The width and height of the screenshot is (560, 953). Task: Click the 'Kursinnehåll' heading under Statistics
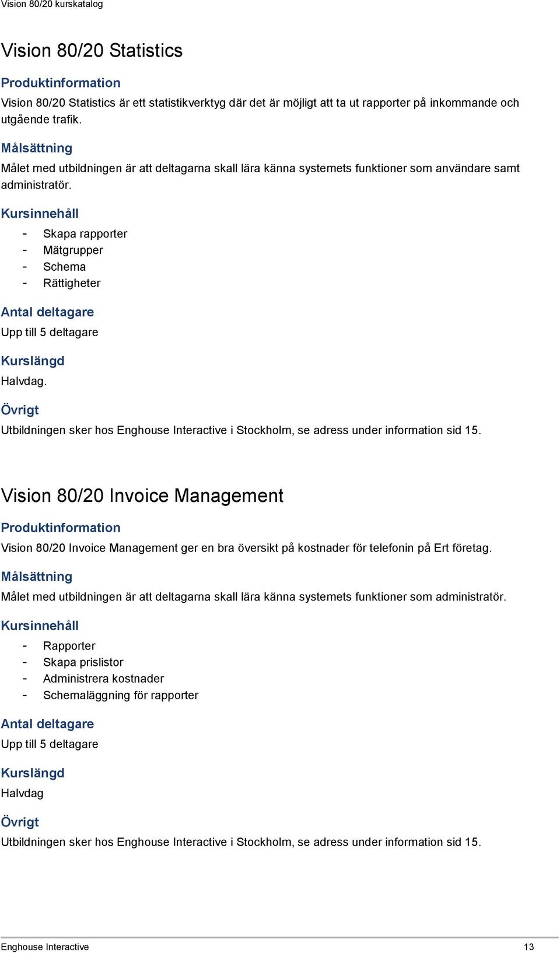point(40,214)
